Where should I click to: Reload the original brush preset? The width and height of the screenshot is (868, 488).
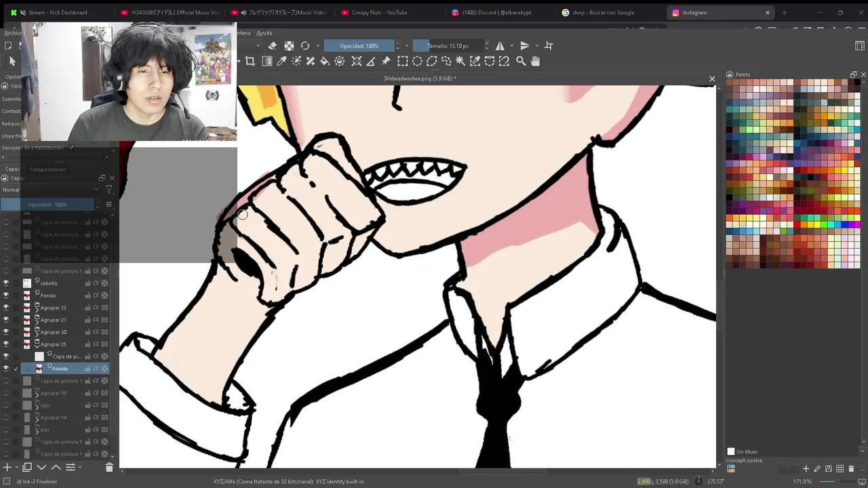click(x=305, y=45)
